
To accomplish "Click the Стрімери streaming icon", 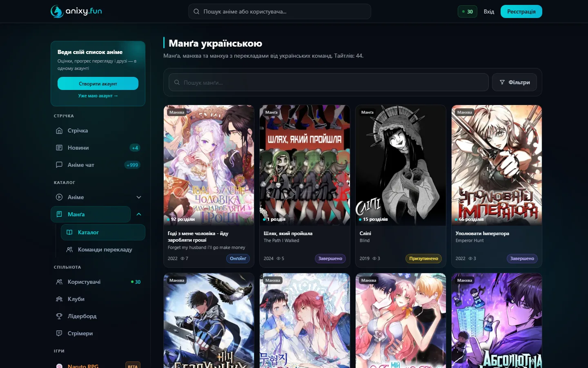I will (59, 333).
